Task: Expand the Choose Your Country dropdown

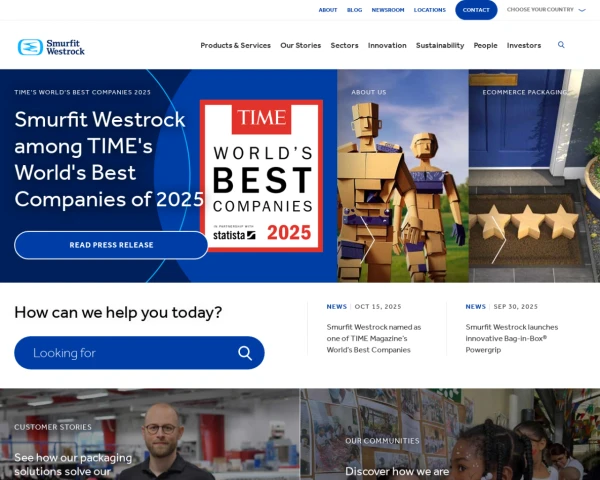Action: (x=546, y=10)
